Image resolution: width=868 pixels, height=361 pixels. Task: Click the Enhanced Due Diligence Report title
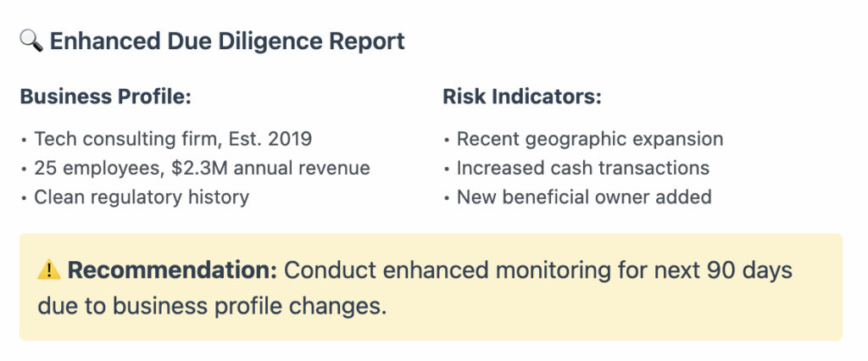tap(227, 42)
